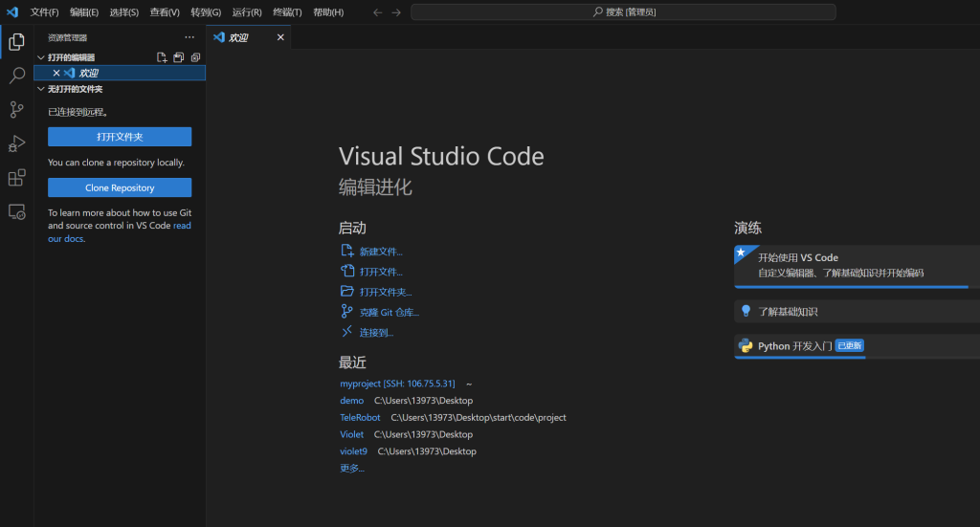Select the 欢迎 editor tab

(x=249, y=37)
